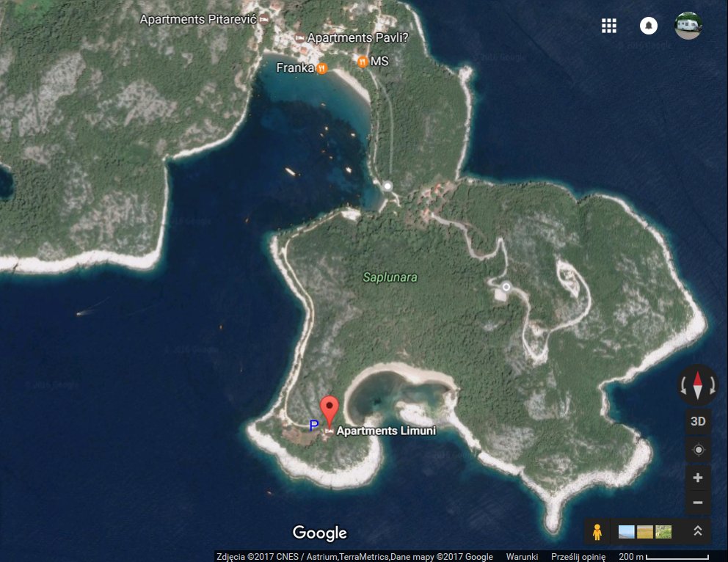Activate the Street View pegman
This screenshot has height=562, width=728.
pyautogui.click(x=597, y=532)
